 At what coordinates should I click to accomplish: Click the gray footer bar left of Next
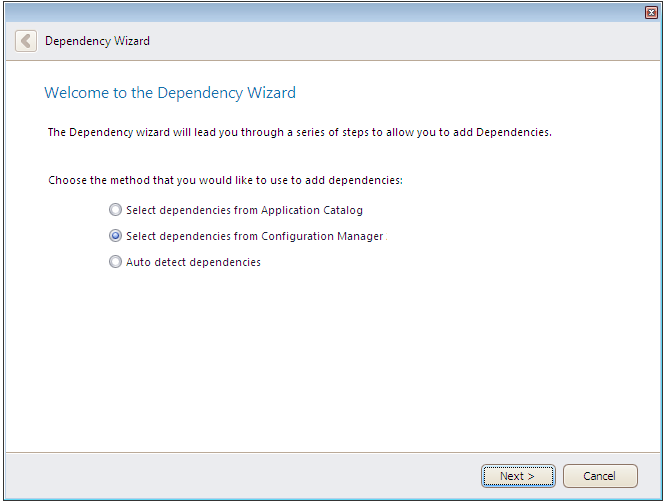240,476
